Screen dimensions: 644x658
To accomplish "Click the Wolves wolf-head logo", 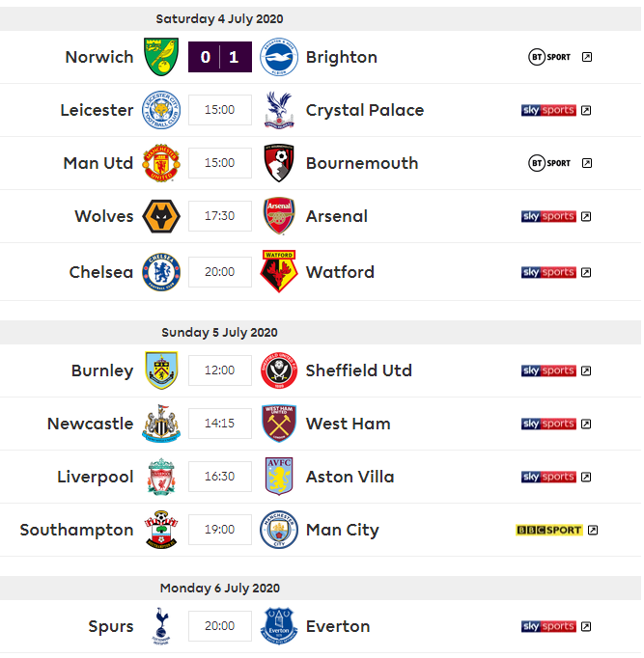I will (160, 216).
